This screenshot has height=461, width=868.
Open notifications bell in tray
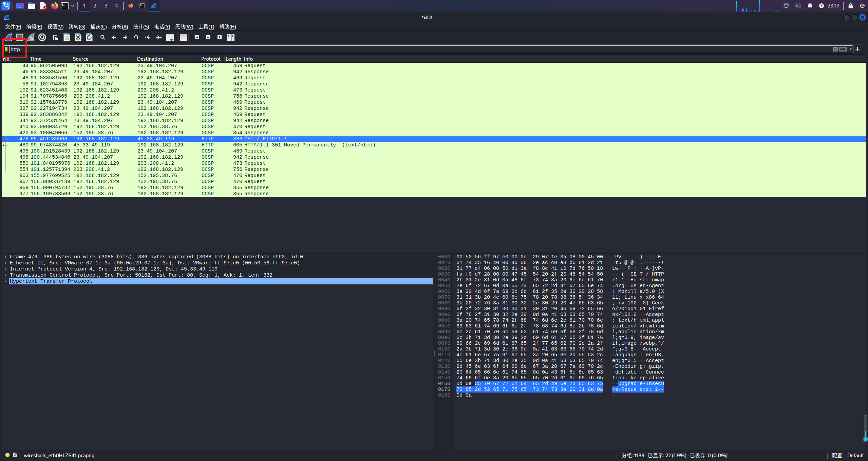(810, 5)
